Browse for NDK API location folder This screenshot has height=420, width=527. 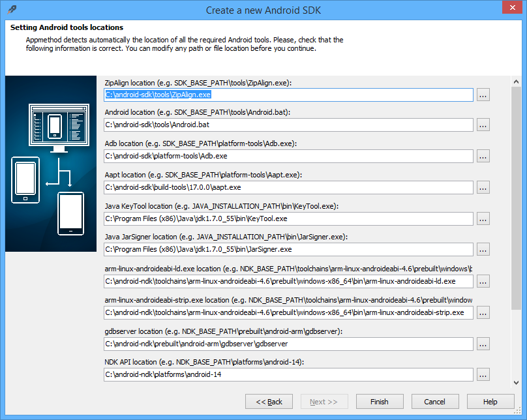(x=483, y=375)
